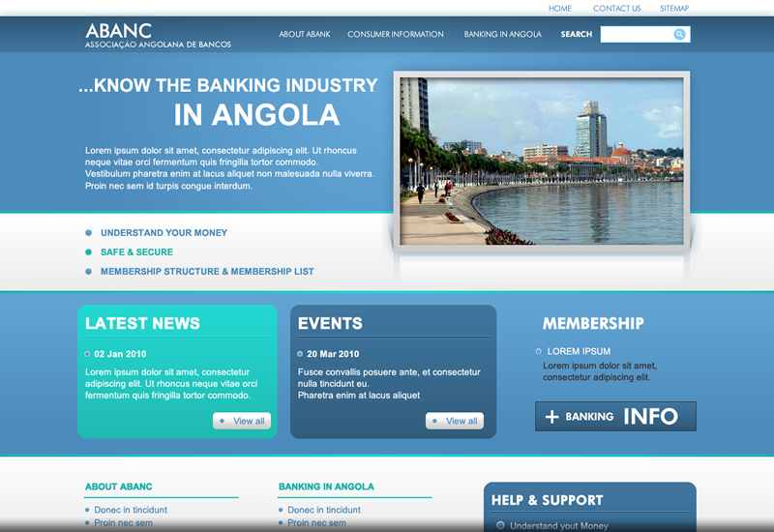The width and height of the screenshot is (774, 532).
Task: Open the SITEMAP link
Action: [x=674, y=9]
